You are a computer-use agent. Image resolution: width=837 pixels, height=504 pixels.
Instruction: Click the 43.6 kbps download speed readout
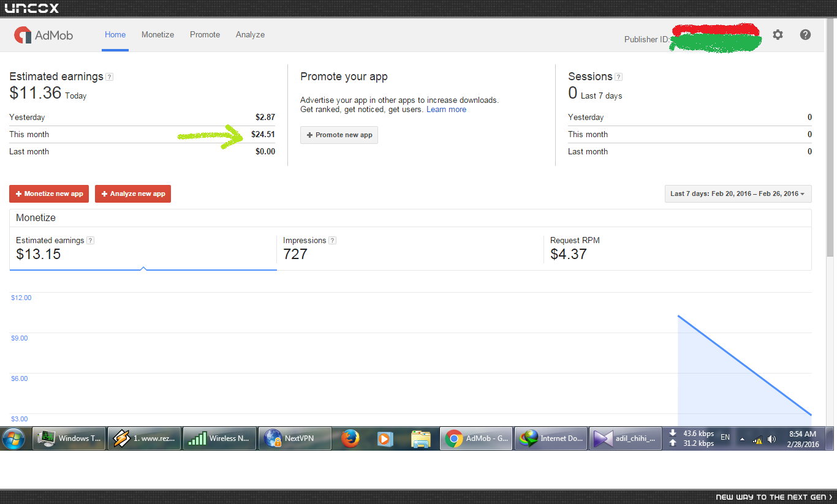(699, 434)
